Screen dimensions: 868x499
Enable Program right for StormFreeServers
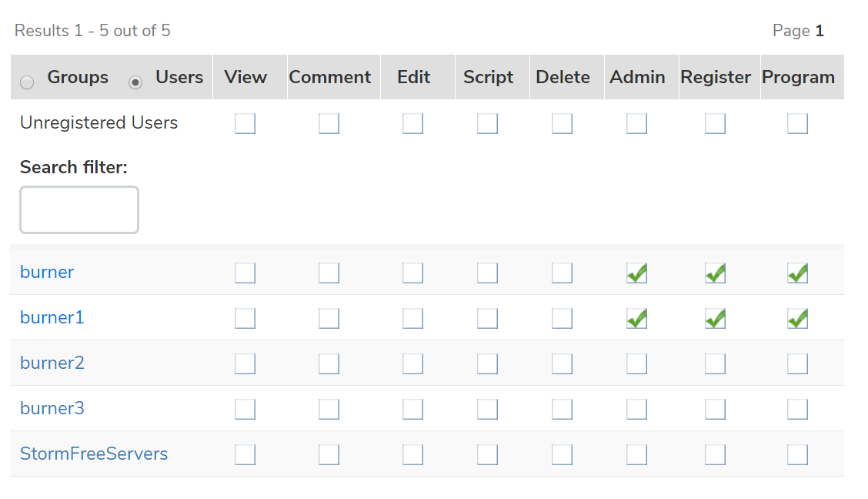(x=797, y=454)
